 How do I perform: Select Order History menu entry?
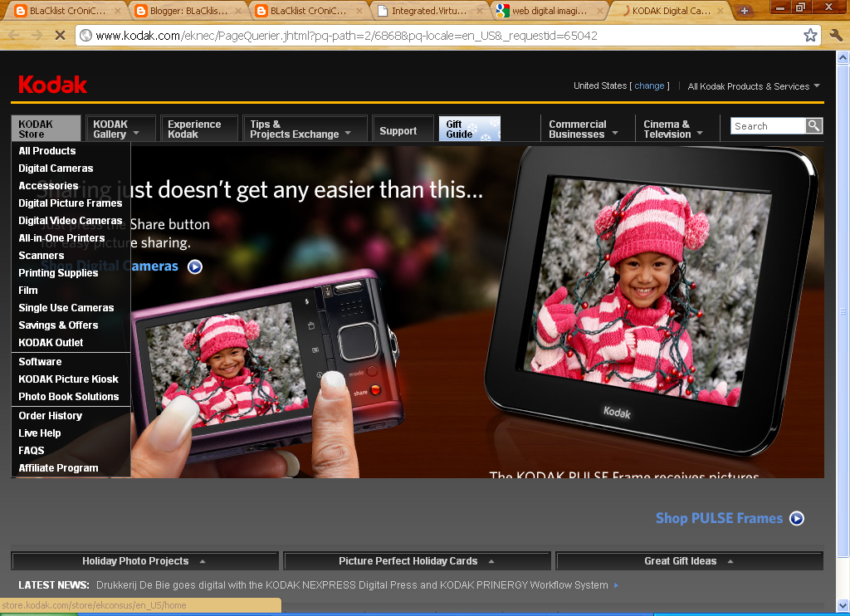51,415
